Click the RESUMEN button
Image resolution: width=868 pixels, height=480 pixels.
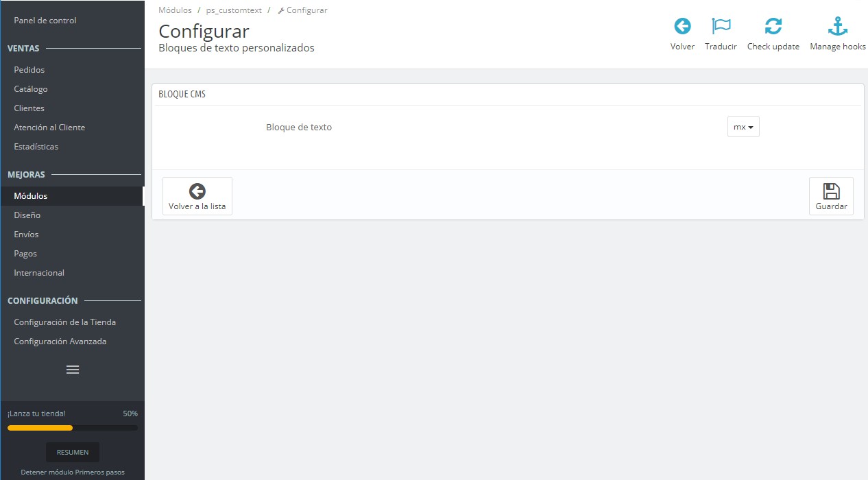click(73, 452)
